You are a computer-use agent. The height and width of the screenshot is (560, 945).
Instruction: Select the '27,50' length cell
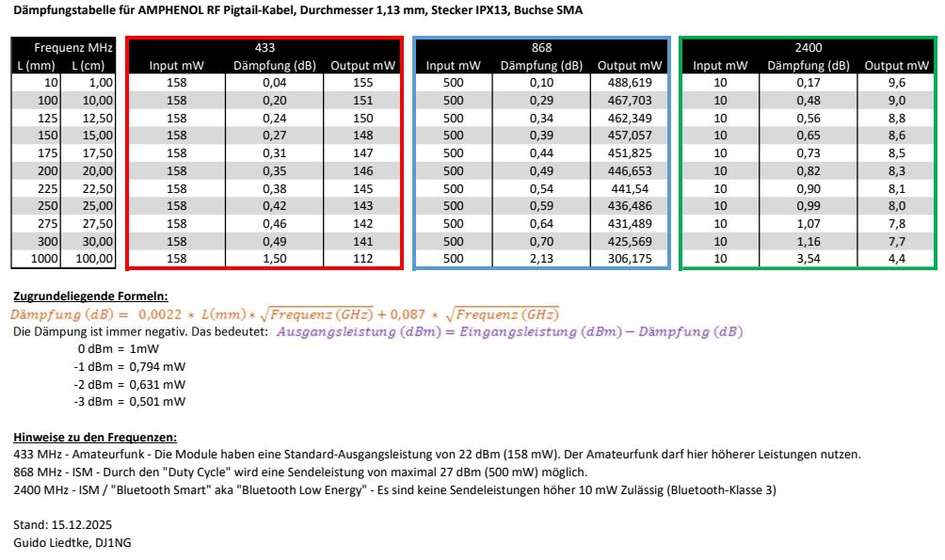98,224
